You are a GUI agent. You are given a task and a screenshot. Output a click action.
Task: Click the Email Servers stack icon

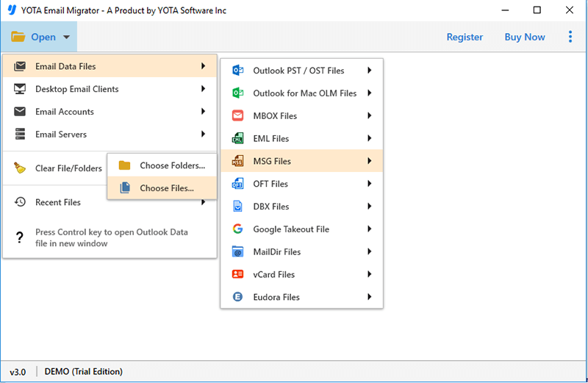pyautogui.click(x=20, y=134)
